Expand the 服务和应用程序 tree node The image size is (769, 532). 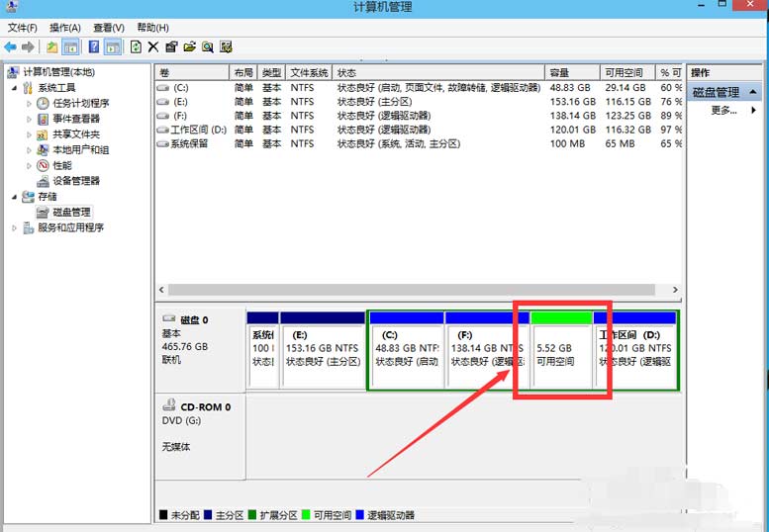(x=15, y=227)
